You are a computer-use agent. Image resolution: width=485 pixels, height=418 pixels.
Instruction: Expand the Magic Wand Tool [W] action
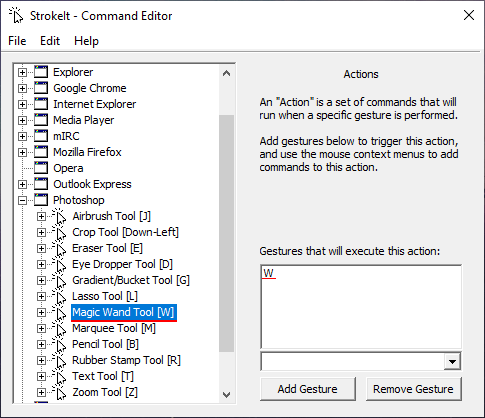41,312
